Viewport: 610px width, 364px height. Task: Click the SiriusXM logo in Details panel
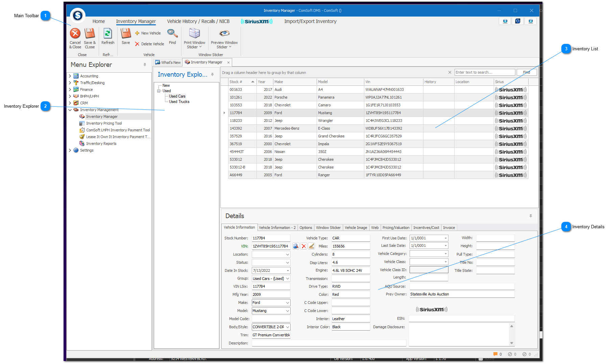click(432, 310)
